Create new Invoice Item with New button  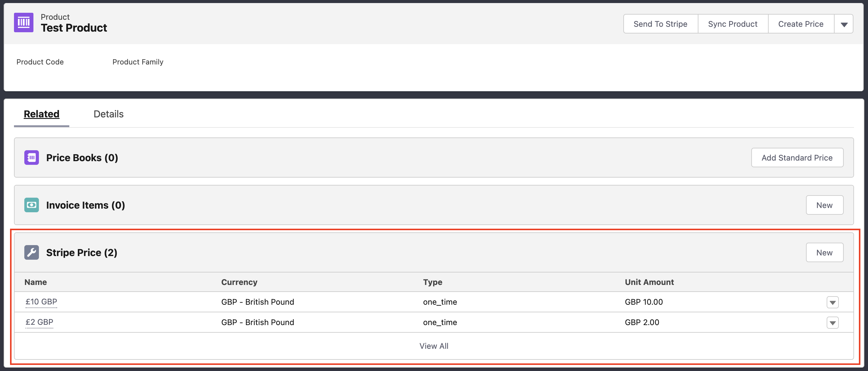tap(824, 205)
